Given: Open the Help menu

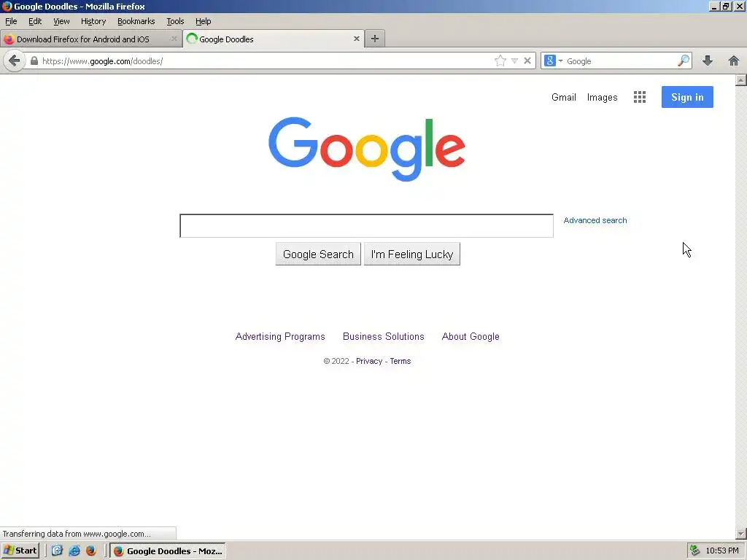Looking at the screenshot, I should coord(204,21).
